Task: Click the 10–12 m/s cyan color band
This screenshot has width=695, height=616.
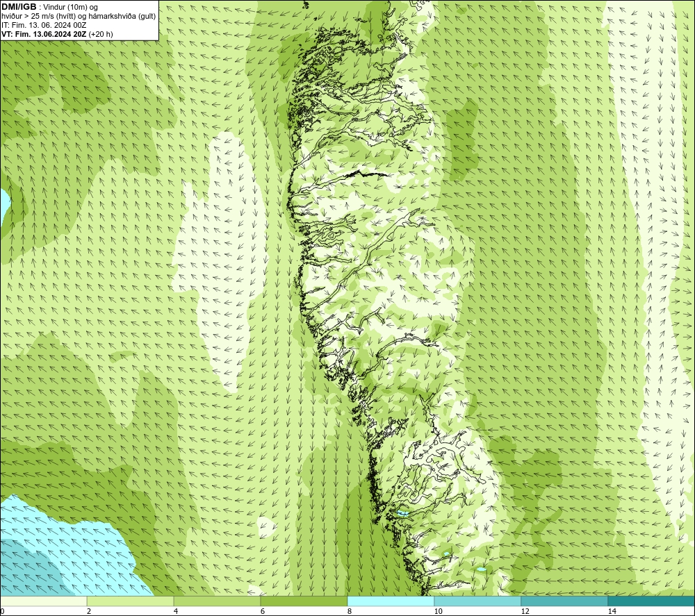Action: pyautogui.click(x=478, y=601)
